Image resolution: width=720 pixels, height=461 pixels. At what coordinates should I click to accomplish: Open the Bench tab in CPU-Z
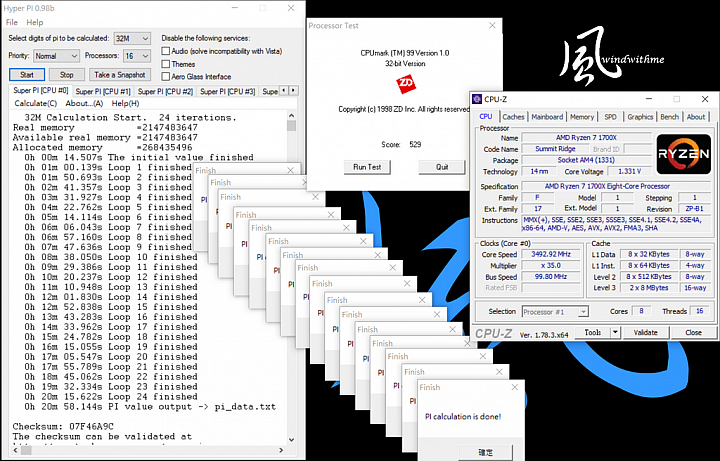tap(669, 117)
